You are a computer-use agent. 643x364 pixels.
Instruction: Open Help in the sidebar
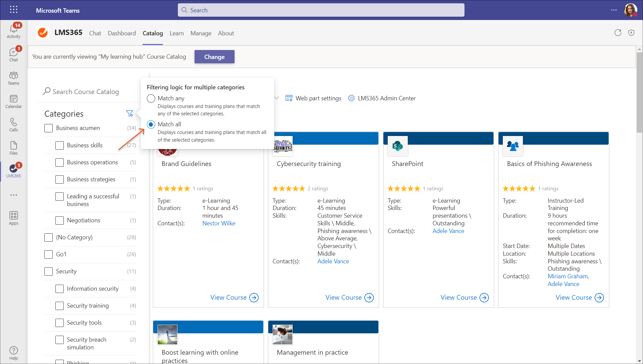tap(14, 353)
